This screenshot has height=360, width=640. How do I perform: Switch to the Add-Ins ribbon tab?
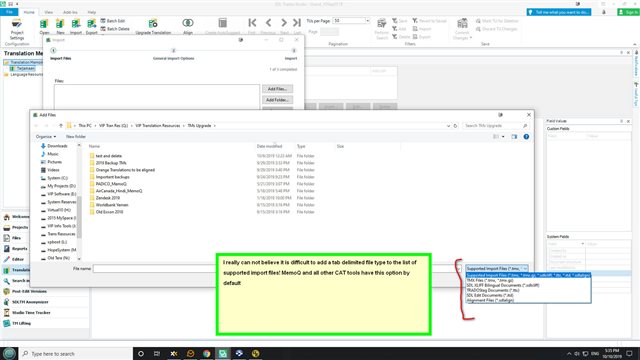point(70,12)
